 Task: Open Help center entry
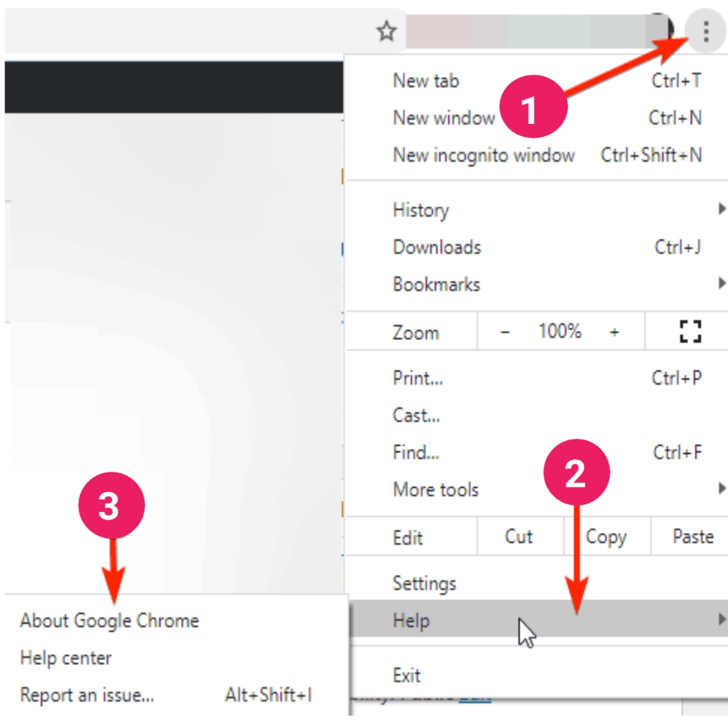pos(66,658)
